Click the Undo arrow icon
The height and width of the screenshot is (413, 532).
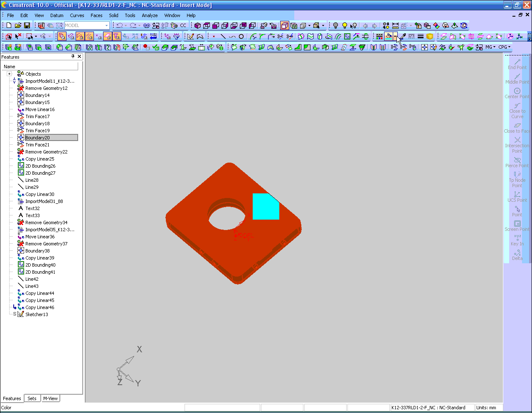point(119,25)
